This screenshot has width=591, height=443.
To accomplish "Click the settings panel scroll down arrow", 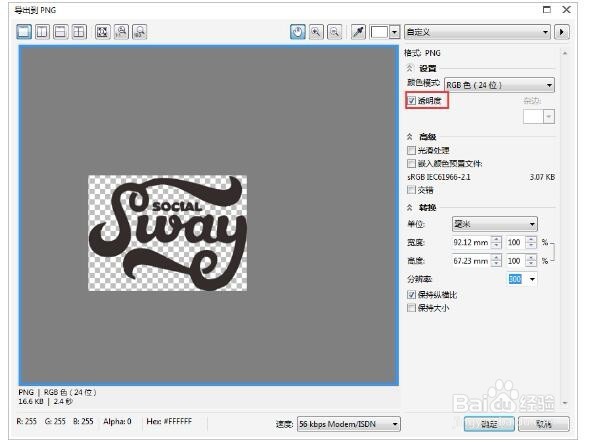I will [565, 403].
